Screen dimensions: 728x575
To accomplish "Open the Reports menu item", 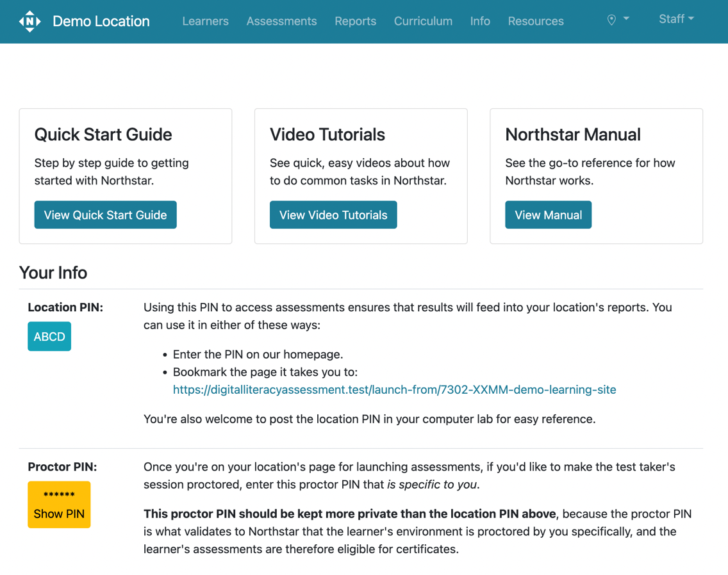I will [355, 21].
